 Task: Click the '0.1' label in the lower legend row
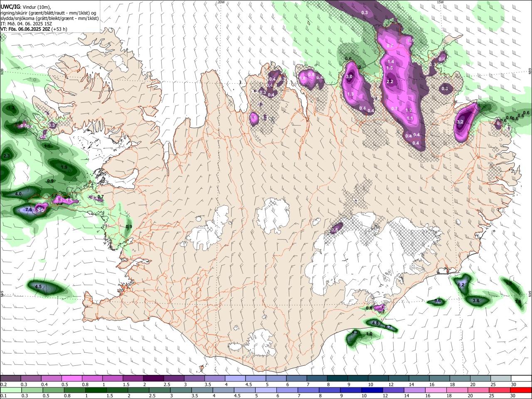2,396
